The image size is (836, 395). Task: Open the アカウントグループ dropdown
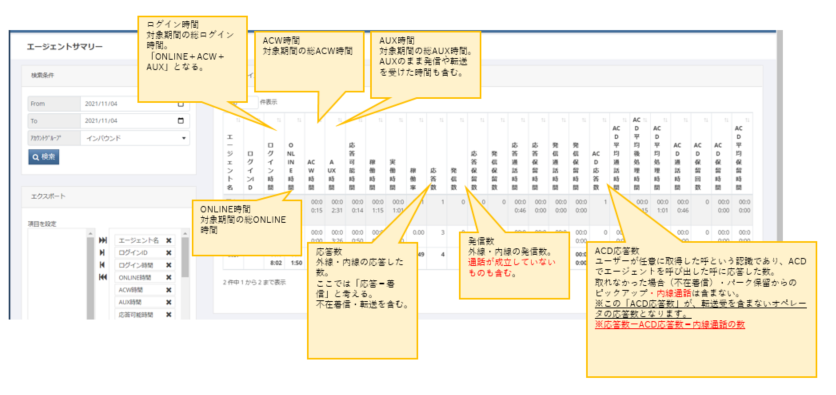(x=135, y=138)
